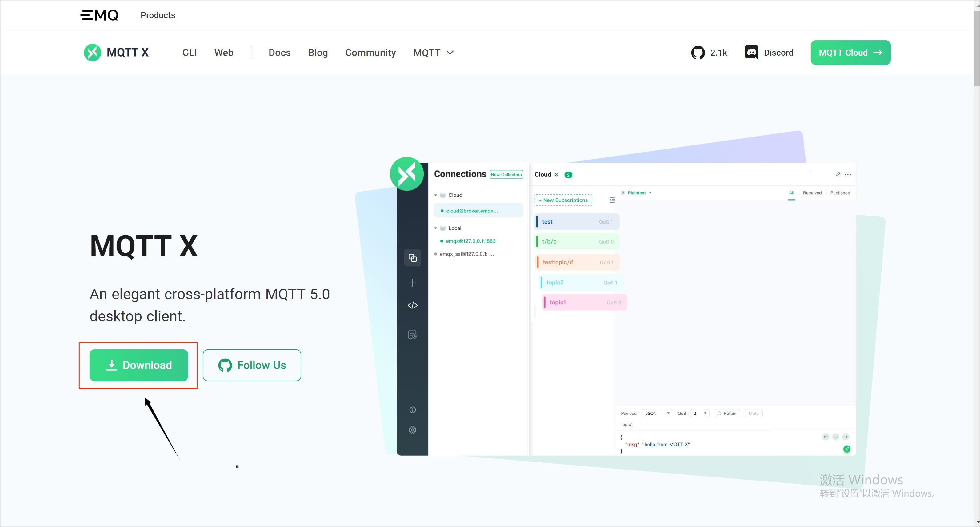980x527 pixels.
Task: Switch to the Received tab
Action: (x=812, y=193)
